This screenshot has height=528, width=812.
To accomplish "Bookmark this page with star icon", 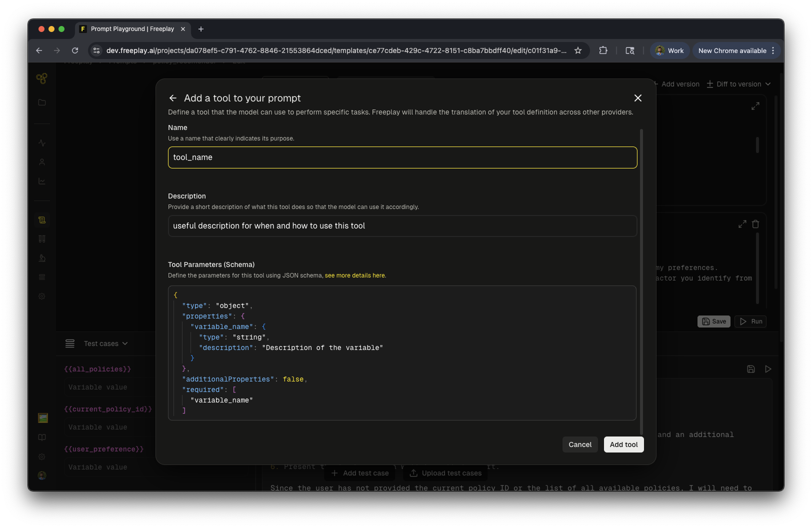I will (x=578, y=50).
